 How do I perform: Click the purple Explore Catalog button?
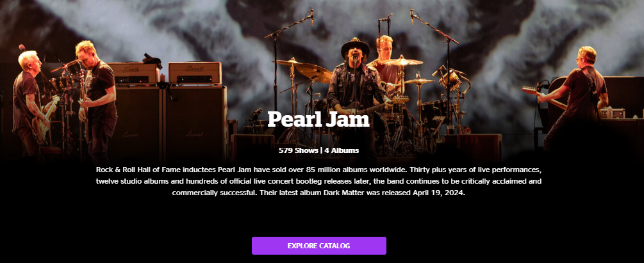(318, 246)
